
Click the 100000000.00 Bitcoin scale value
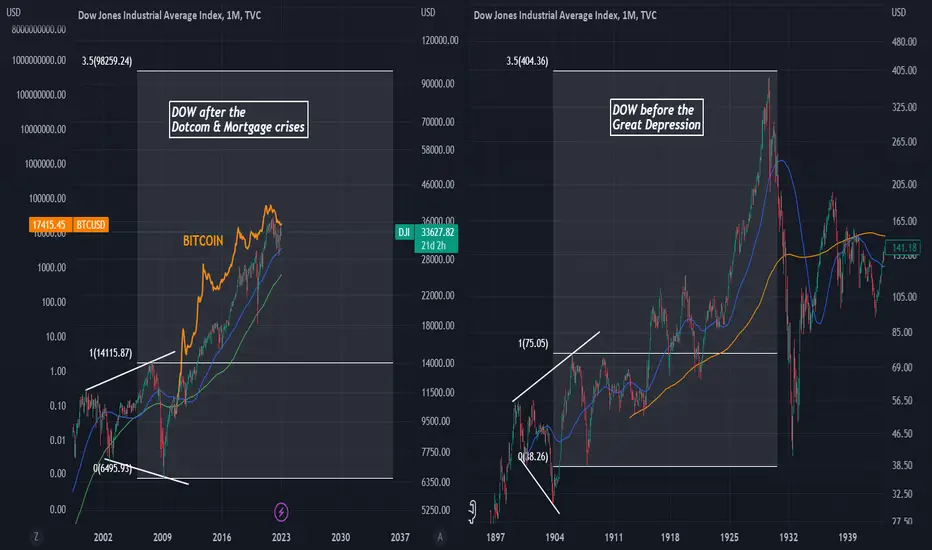pyautogui.click(x=42, y=95)
